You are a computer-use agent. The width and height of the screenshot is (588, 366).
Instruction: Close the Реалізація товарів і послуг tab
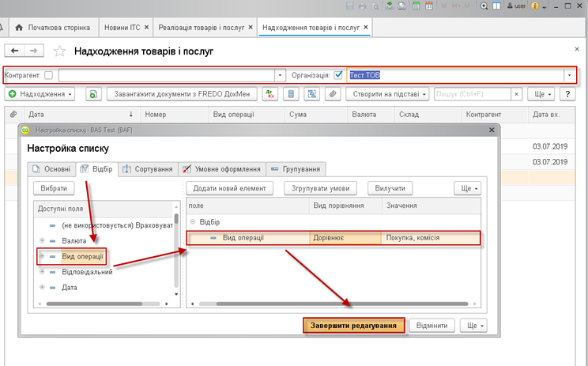251,28
